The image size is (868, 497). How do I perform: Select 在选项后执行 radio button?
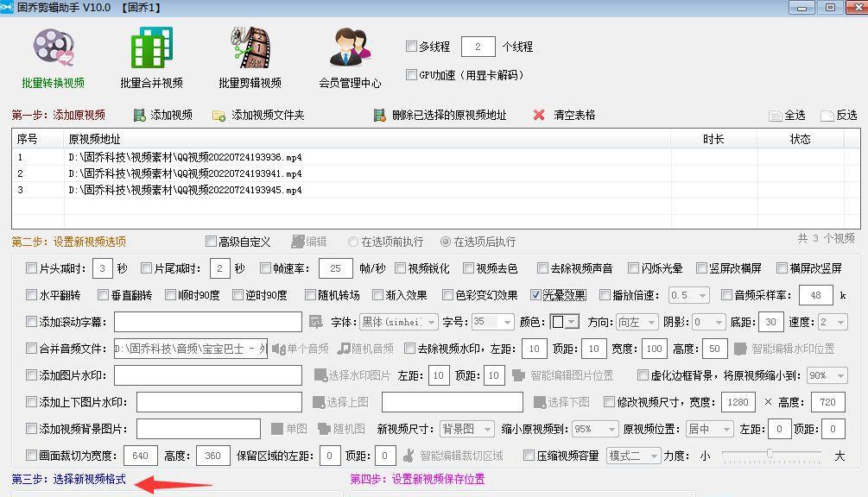coord(446,242)
